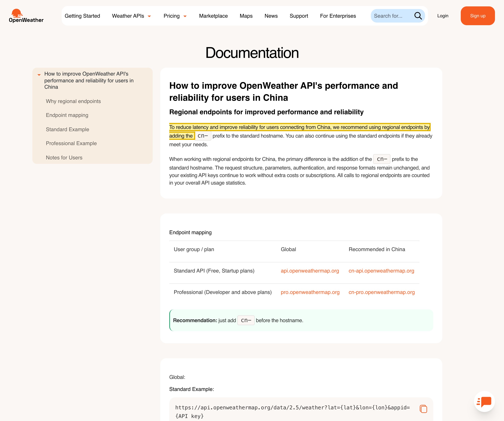
Task: Click the Sign up button
Action: 478,16
